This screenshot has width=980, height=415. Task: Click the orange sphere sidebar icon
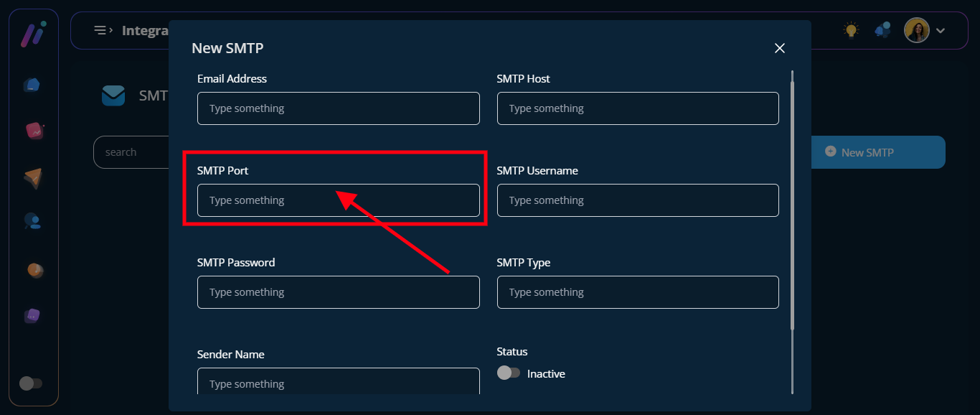coord(34,270)
